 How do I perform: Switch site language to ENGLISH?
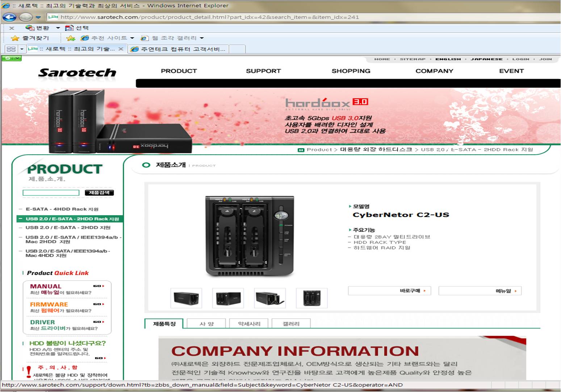448,59
